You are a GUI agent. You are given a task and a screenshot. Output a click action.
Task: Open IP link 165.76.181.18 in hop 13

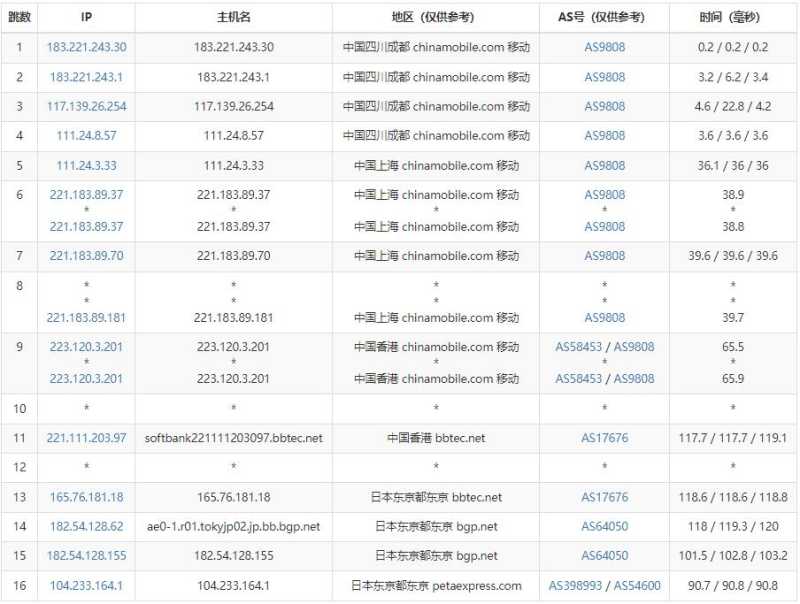tap(86, 497)
